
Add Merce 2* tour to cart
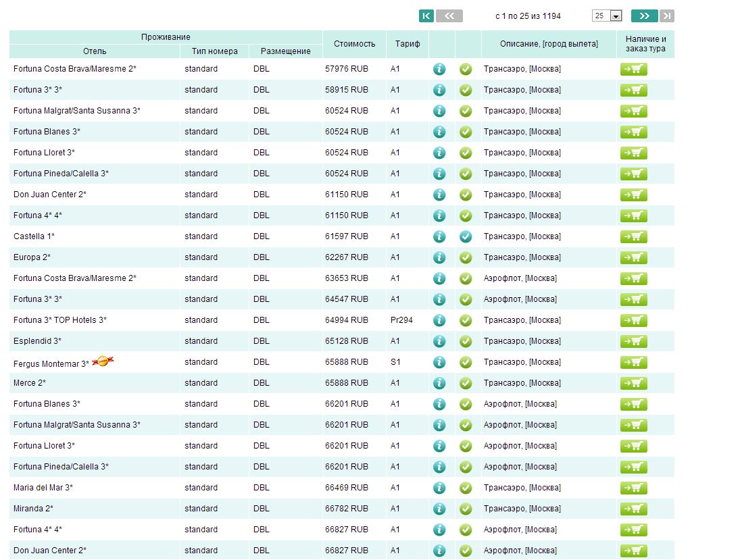633,383
